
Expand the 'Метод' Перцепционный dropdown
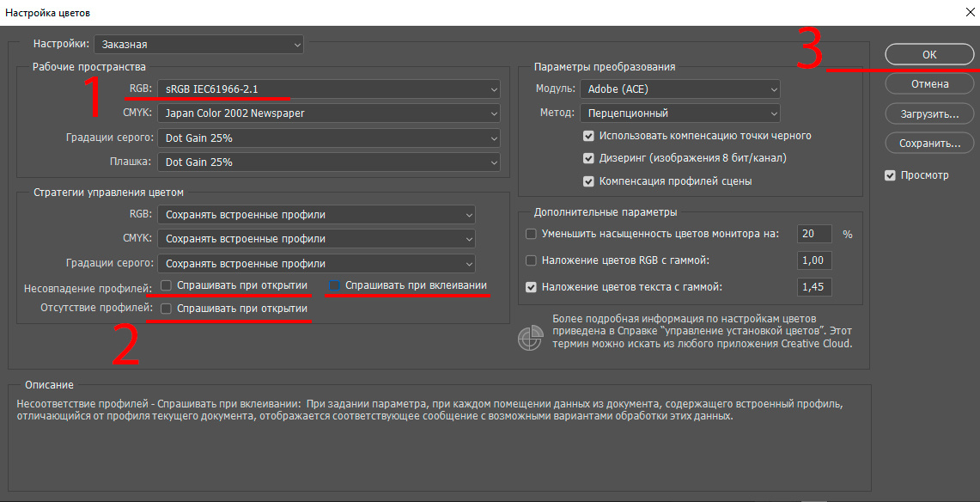[x=679, y=113]
